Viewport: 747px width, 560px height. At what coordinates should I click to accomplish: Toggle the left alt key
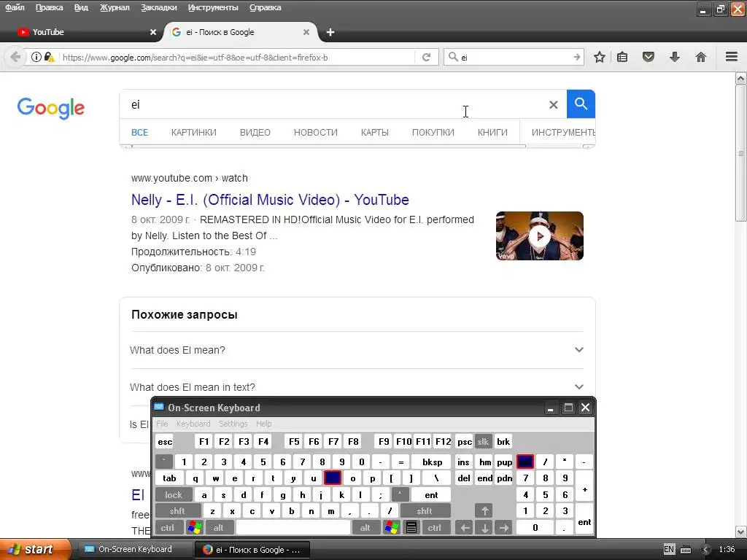pos(218,528)
